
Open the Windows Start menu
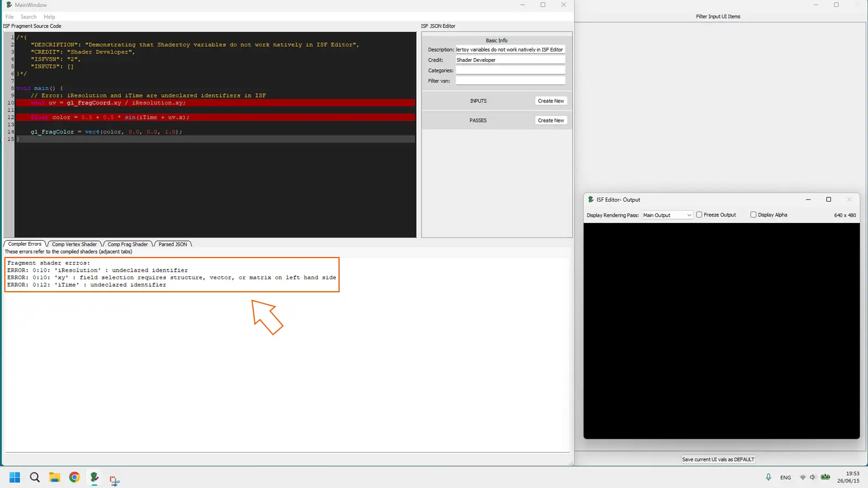15,477
